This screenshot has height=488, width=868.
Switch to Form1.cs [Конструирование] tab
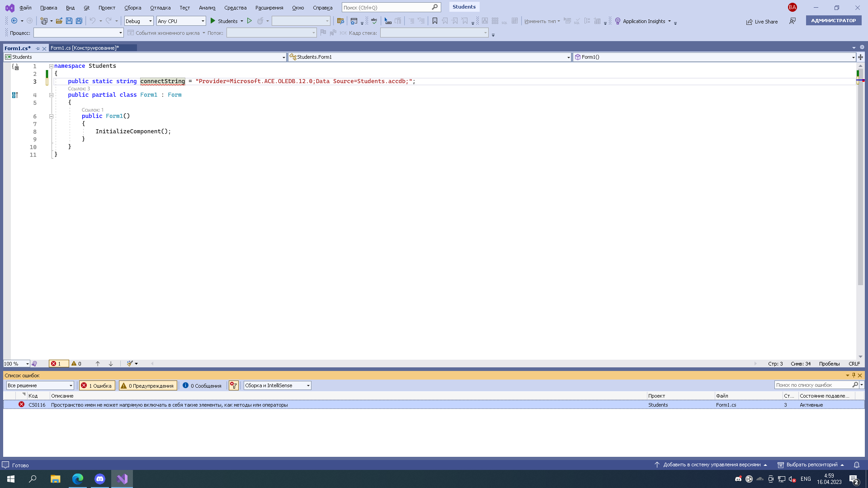pyautogui.click(x=85, y=48)
